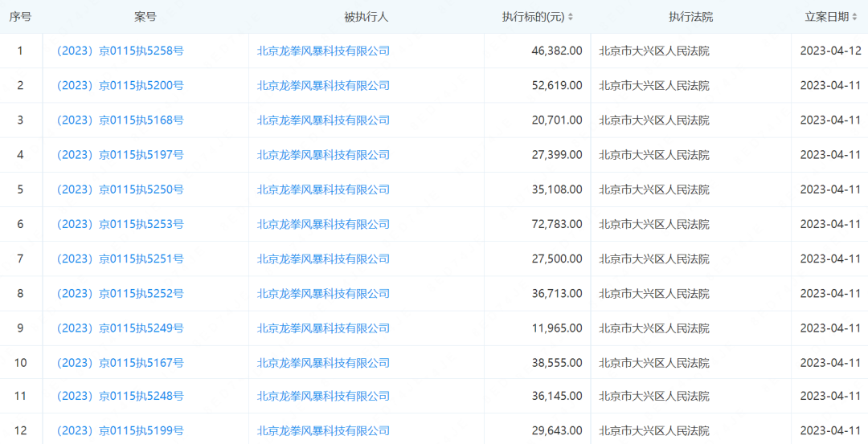
Task: Click 北京市大兴区人民法院 in row 6
Action: (654, 225)
